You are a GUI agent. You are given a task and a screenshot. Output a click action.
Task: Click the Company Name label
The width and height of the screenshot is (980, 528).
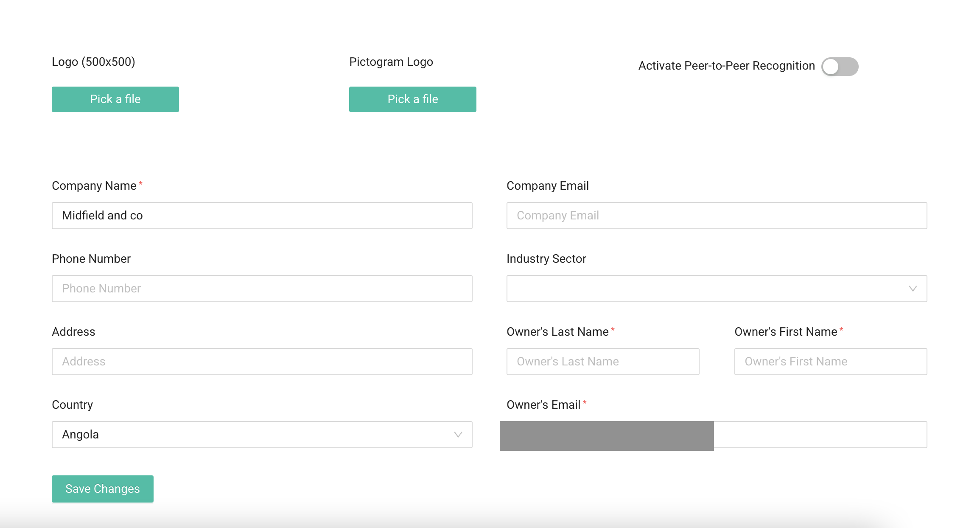coord(94,186)
